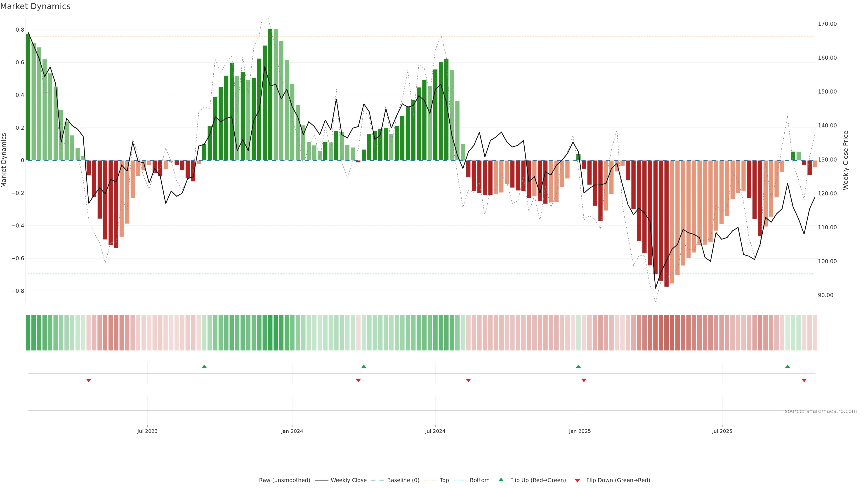The width and height of the screenshot is (868, 488).
Task: Click the Weekly Close Price axis title
Action: click(x=845, y=160)
